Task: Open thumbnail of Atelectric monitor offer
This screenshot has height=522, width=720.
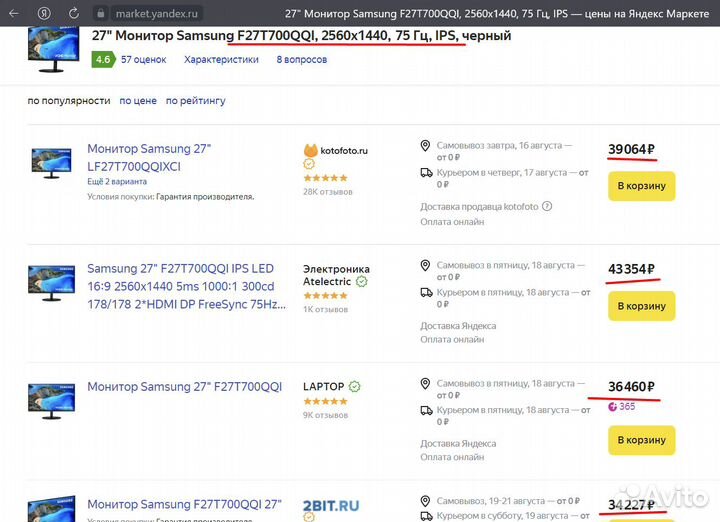Action: click(x=51, y=282)
